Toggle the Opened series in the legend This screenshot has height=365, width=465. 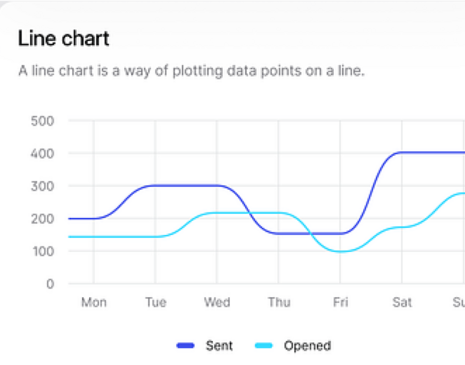[293, 346]
